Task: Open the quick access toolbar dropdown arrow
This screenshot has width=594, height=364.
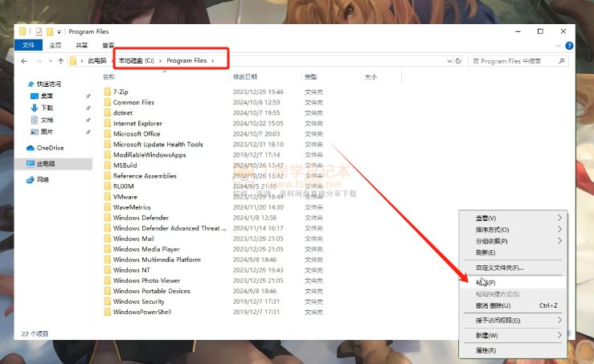Action: pyautogui.click(x=60, y=31)
